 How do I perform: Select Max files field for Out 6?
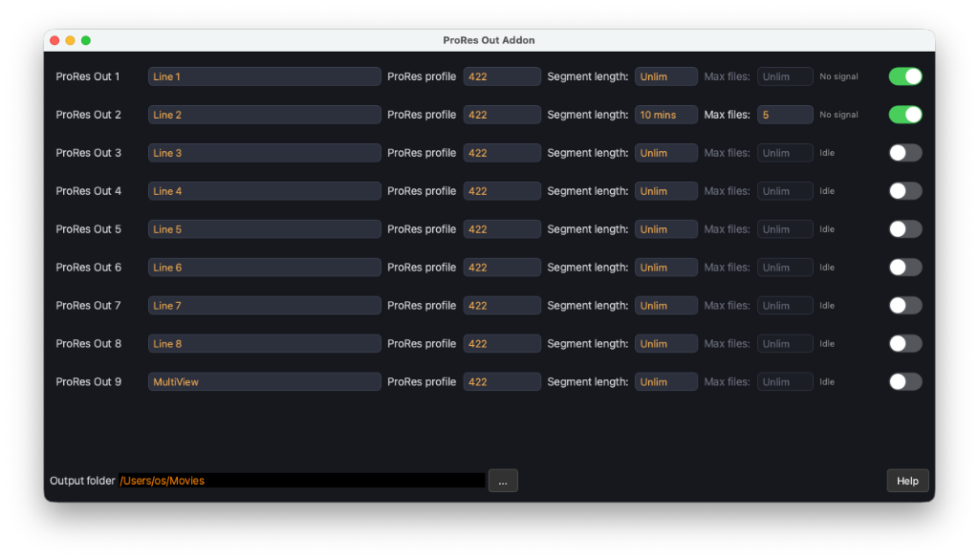785,268
